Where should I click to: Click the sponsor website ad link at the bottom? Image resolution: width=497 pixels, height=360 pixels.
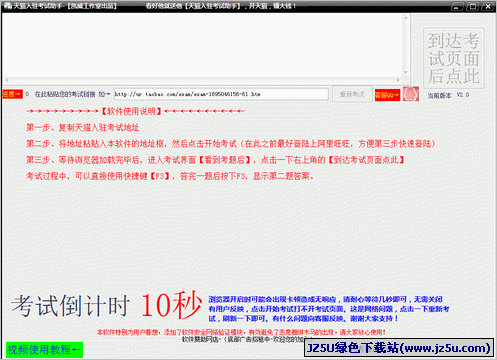(243, 340)
